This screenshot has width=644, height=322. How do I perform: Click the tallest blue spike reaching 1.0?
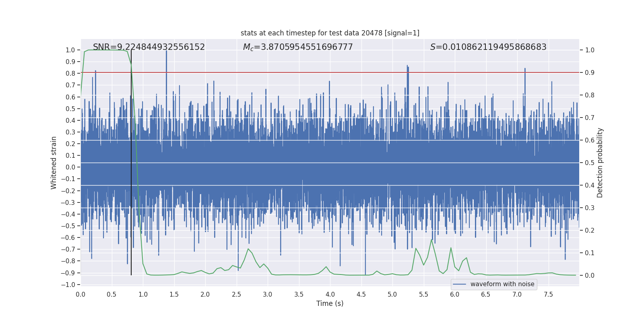[166, 52]
